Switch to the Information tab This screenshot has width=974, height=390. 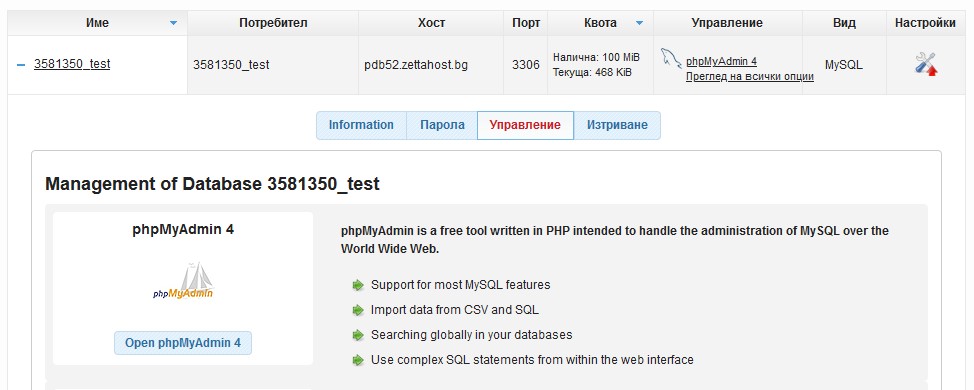[362, 125]
